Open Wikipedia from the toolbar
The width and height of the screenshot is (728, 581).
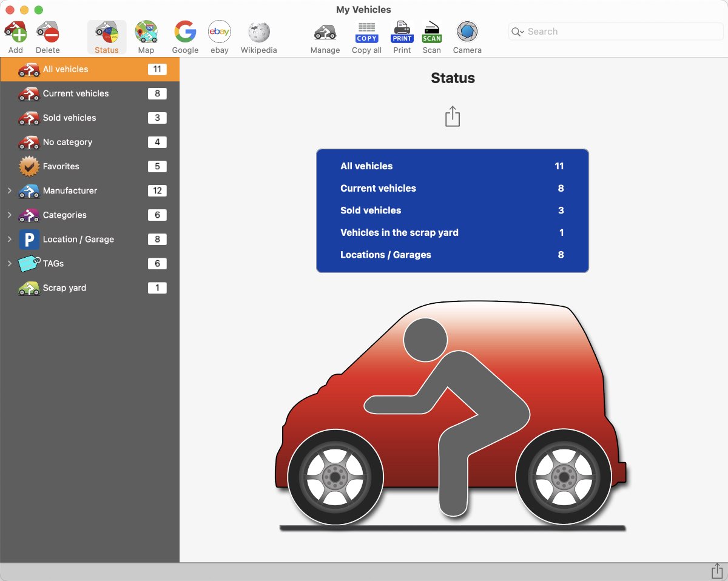(259, 32)
